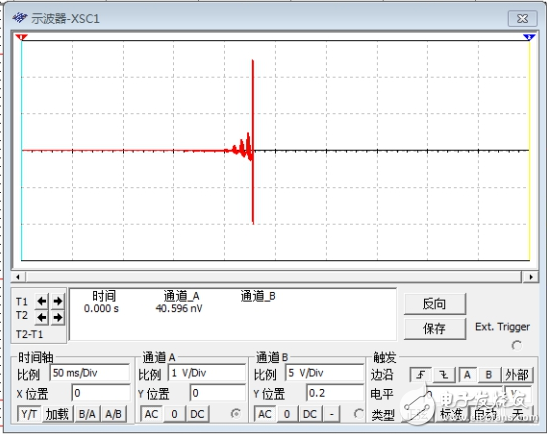Edit channel A Y 位置 field
This screenshot has width=547, height=434.
(x=218, y=393)
